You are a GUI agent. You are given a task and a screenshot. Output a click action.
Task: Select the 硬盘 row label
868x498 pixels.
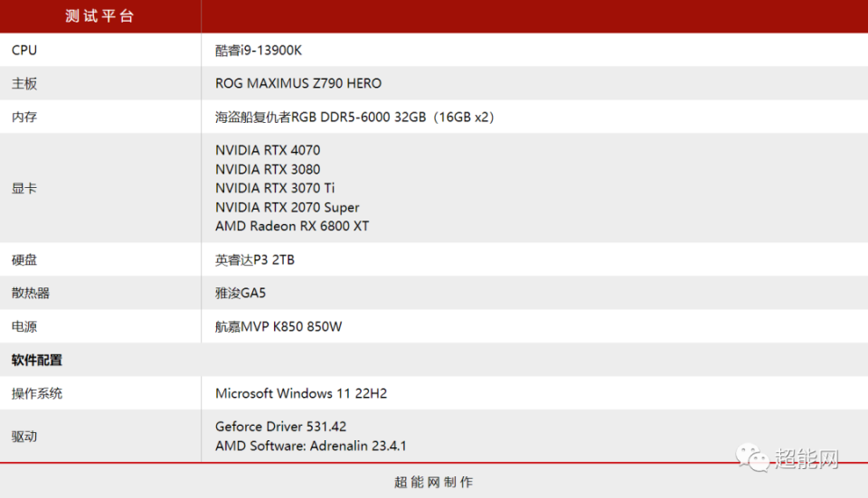pyautogui.click(x=24, y=260)
